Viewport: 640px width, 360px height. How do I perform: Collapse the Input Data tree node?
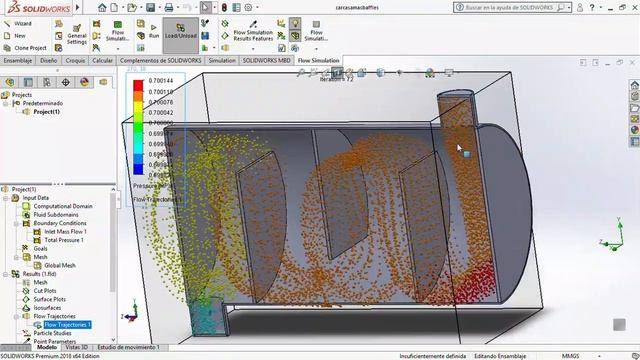pos(6,198)
